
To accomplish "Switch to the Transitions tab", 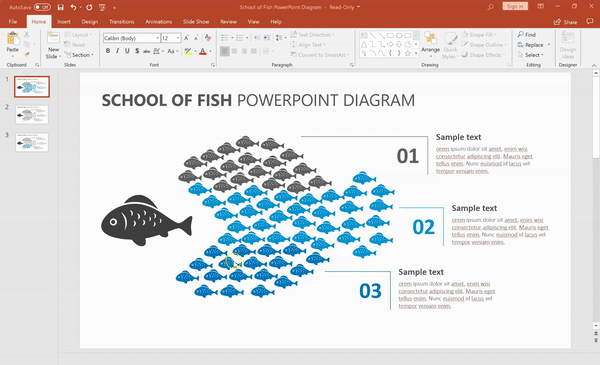I will 122,22.
